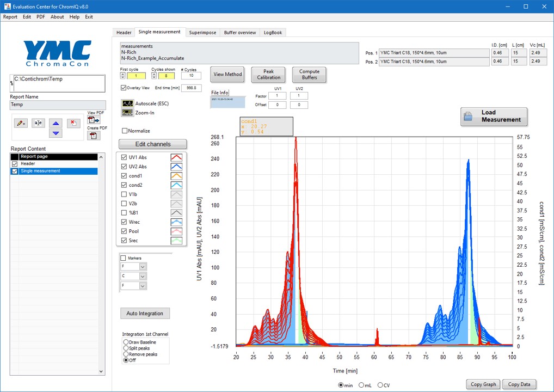Click the Zoom-In graph icon
Viewport: 554px width, 392px height.
[x=127, y=113]
